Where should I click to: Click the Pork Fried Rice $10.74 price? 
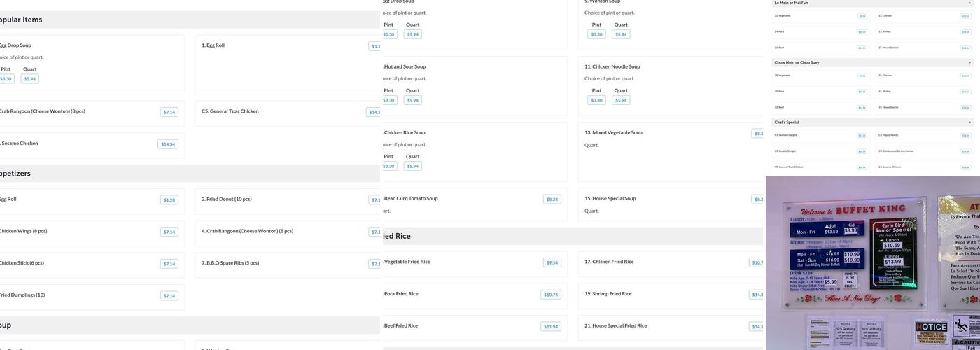[x=552, y=295]
